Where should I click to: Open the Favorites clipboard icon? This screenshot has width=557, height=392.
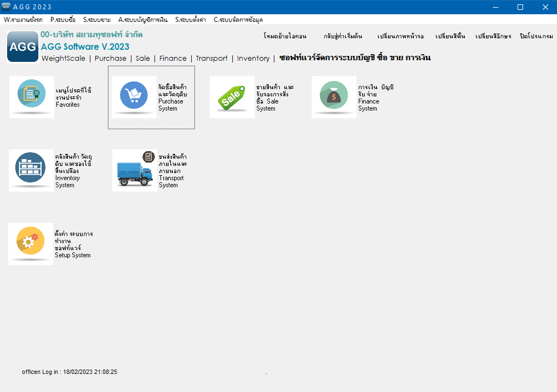point(32,96)
